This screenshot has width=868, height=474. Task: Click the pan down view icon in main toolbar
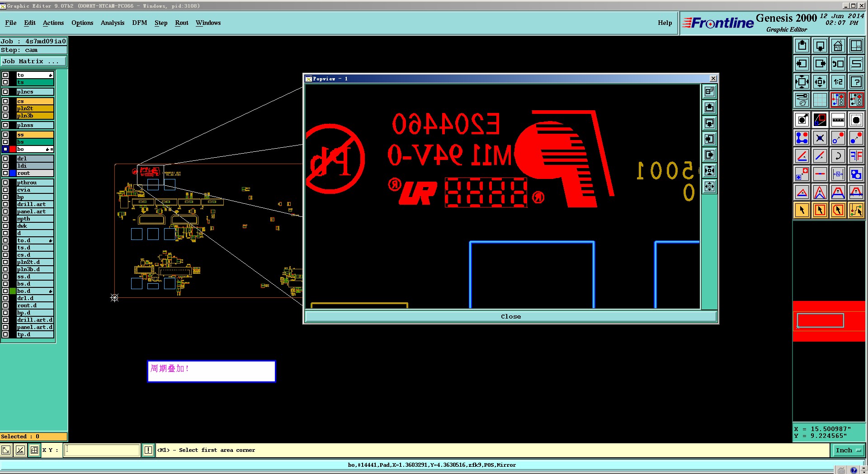pos(820,46)
